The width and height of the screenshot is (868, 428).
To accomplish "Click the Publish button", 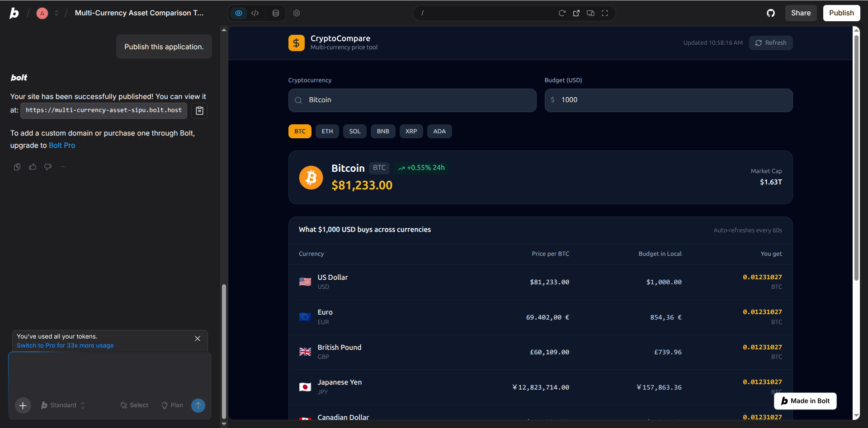I will point(841,13).
